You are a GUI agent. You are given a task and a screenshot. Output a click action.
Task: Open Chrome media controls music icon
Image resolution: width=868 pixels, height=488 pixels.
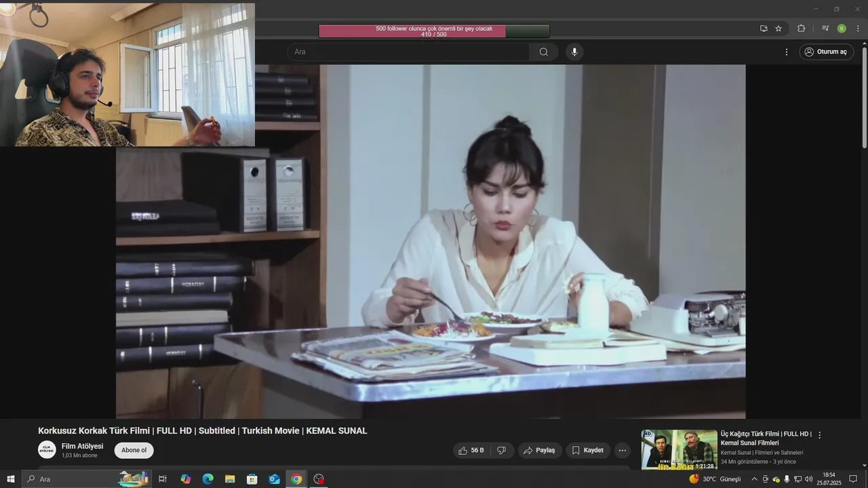tap(825, 28)
